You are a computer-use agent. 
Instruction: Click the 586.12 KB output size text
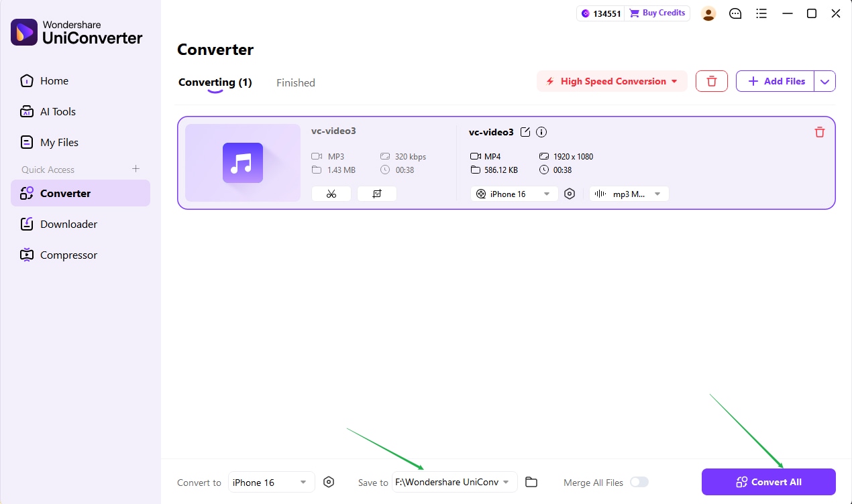pos(500,170)
